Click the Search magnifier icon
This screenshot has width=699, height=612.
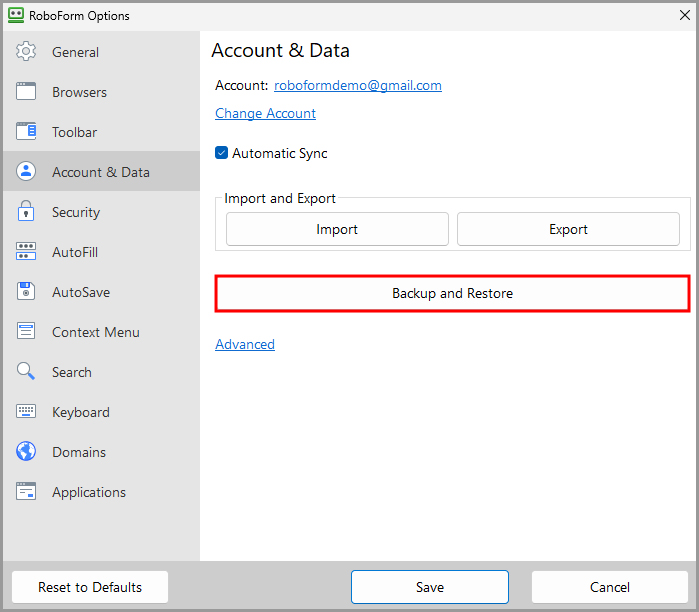pyautogui.click(x=26, y=371)
